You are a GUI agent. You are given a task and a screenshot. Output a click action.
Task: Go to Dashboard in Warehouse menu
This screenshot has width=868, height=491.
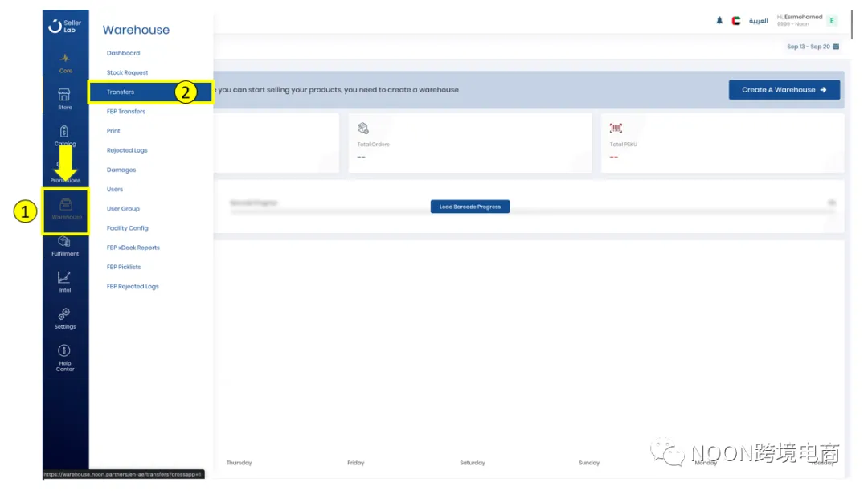click(123, 53)
